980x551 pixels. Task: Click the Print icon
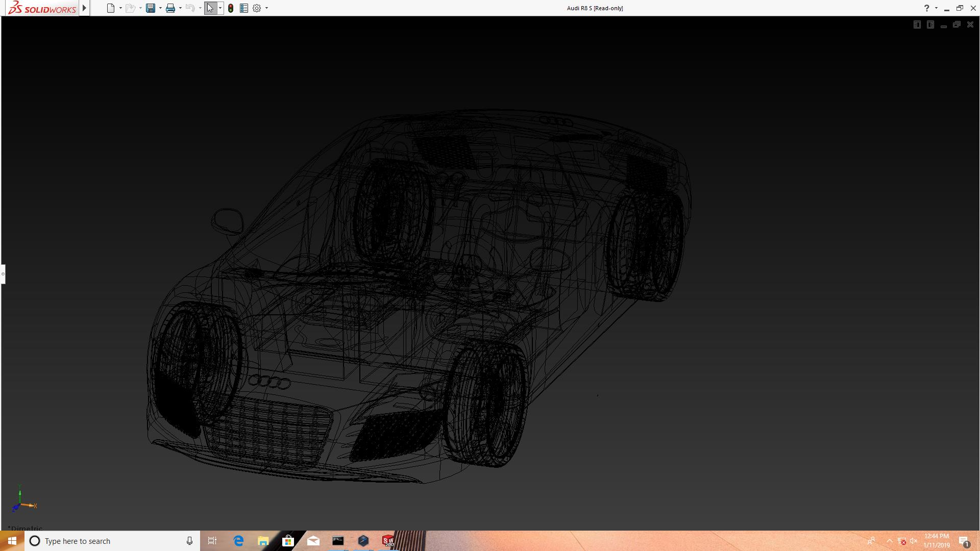(x=170, y=8)
